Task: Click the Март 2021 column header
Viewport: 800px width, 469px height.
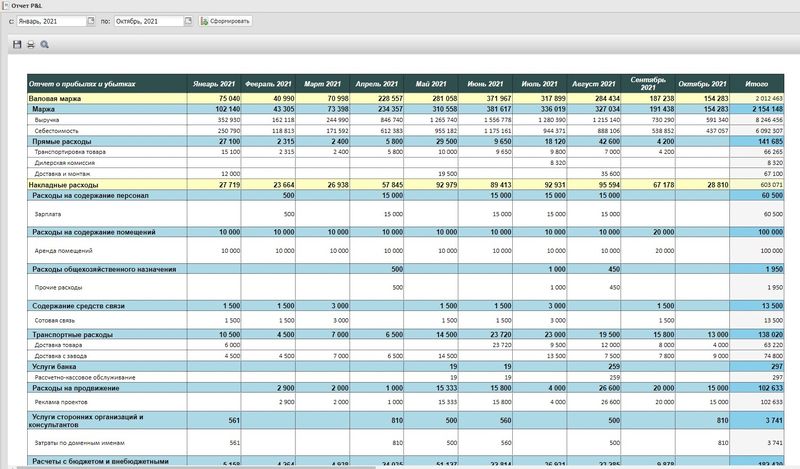Action: (322, 84)
